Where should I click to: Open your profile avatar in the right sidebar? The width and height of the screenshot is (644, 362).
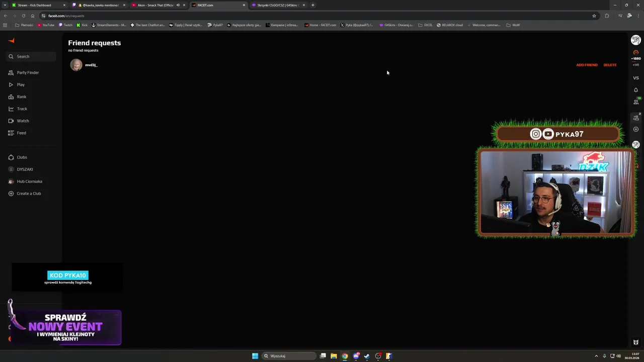coord(636,40)
